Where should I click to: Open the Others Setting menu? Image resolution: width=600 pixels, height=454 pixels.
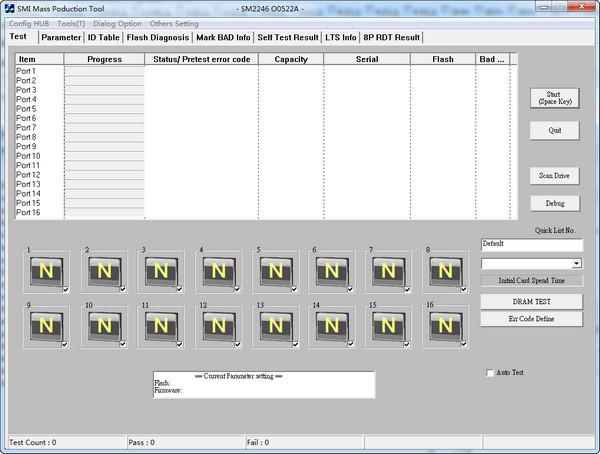pyautogui.click(x=174, y=24)
